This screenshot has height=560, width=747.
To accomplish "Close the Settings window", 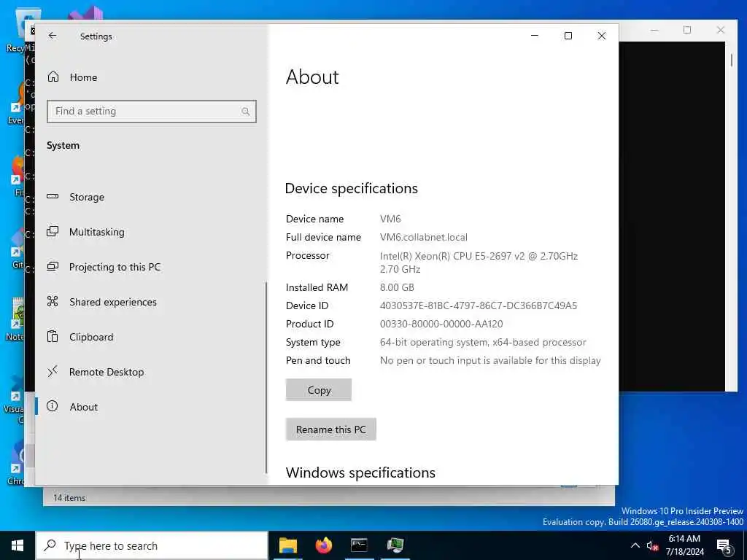I will 602,36.
